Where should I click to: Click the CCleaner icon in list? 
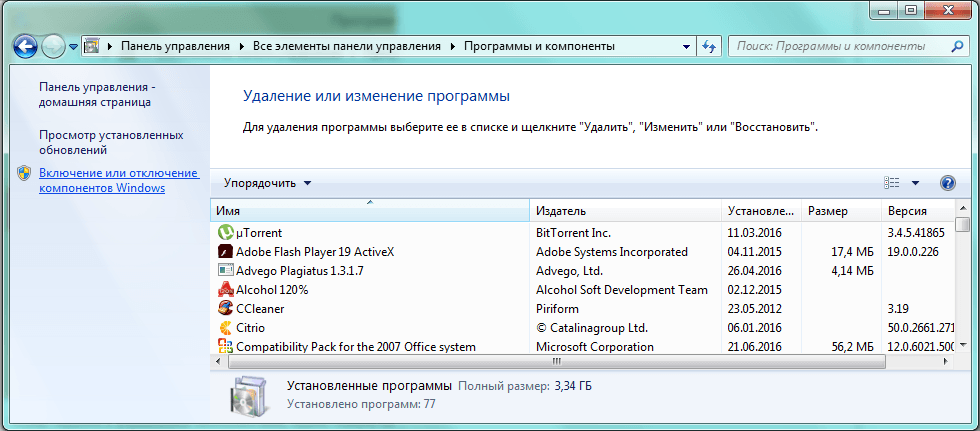click(x=225, y=308)
